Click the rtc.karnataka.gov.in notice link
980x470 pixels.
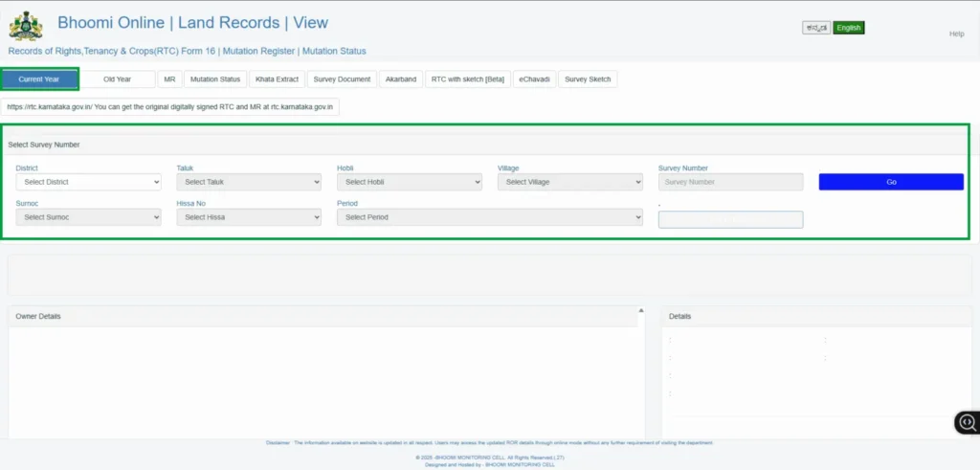170,107
